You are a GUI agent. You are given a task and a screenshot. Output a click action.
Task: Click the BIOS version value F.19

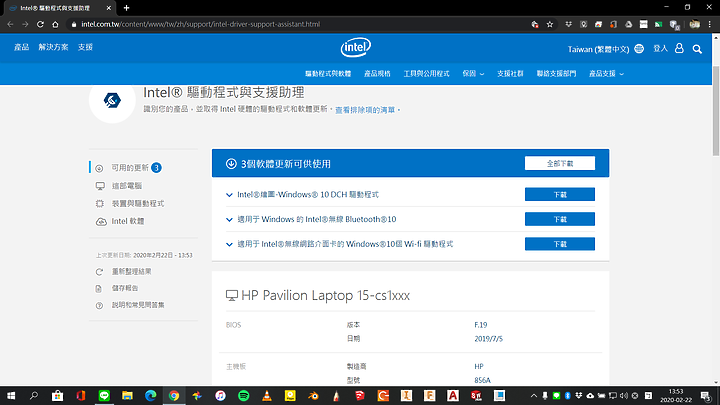pos(481,325)
